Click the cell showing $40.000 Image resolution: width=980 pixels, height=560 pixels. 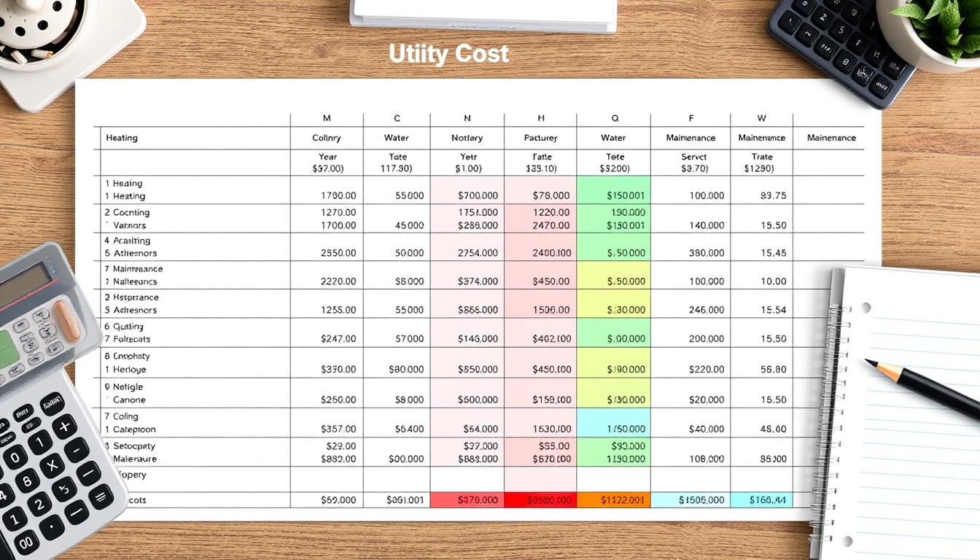707,429
